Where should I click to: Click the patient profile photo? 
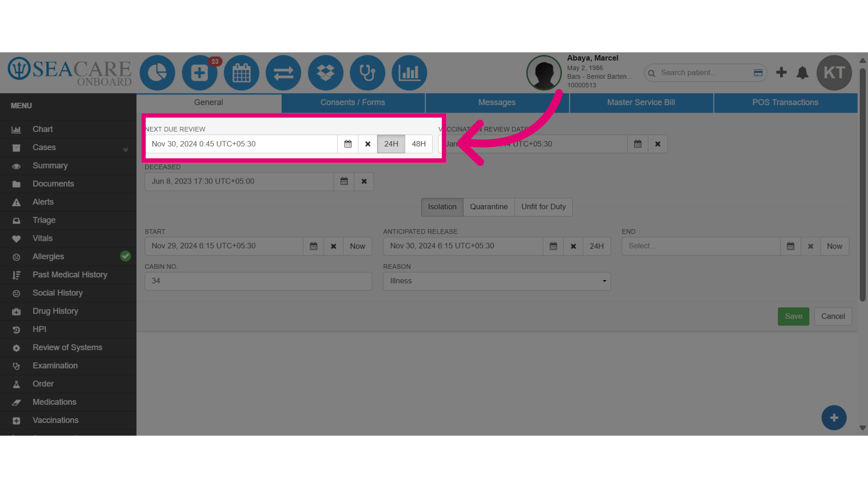pyautogui.click(x=544, y=73)
